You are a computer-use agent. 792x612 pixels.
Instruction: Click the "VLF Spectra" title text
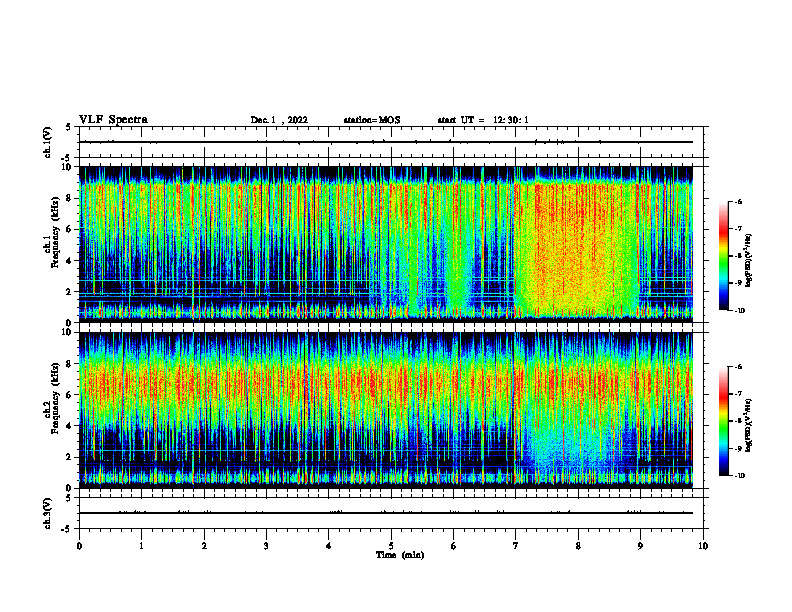coord(113,120)
